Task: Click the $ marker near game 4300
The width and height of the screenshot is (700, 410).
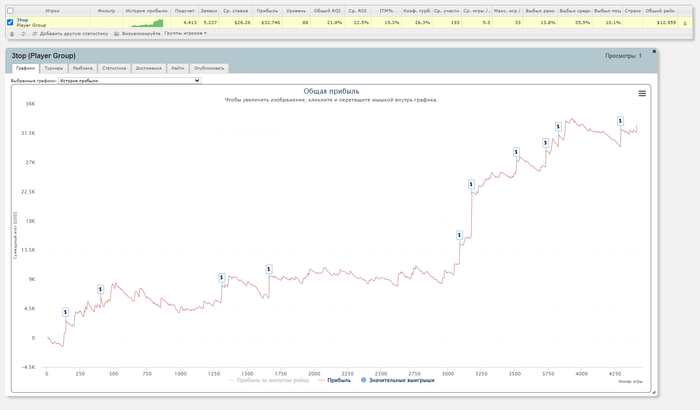Action: coord(620,121)
